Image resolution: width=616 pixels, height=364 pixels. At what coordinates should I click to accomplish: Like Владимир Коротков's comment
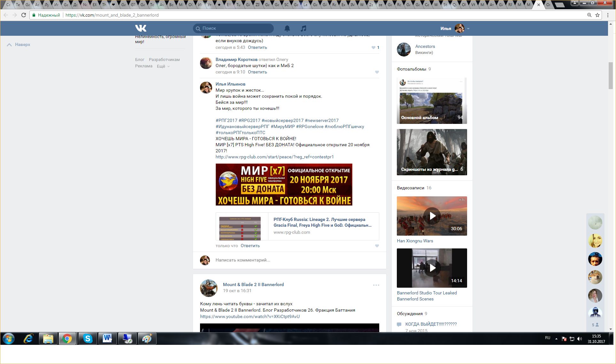[377, 72]
